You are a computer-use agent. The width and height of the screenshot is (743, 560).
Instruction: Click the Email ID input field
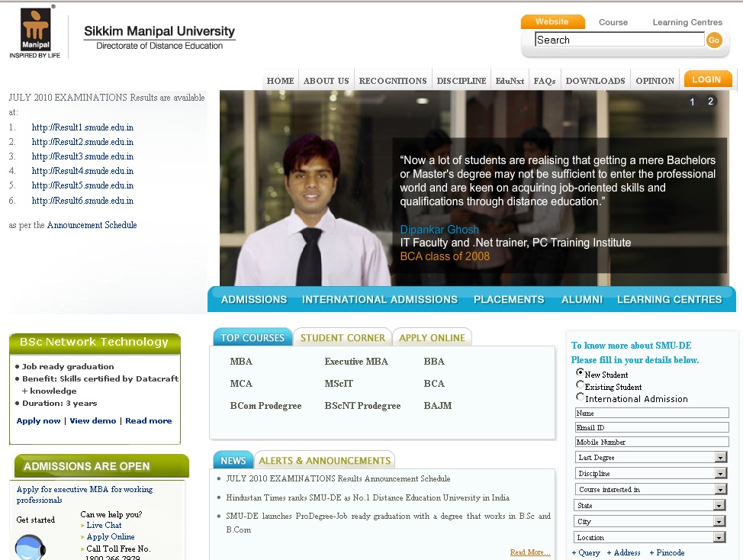[652, 427]
